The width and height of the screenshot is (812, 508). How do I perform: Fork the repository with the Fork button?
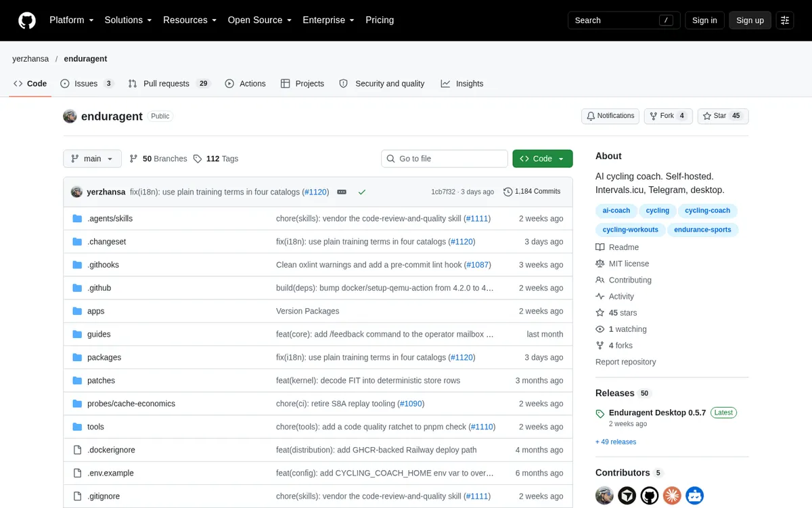coord(668,116)
